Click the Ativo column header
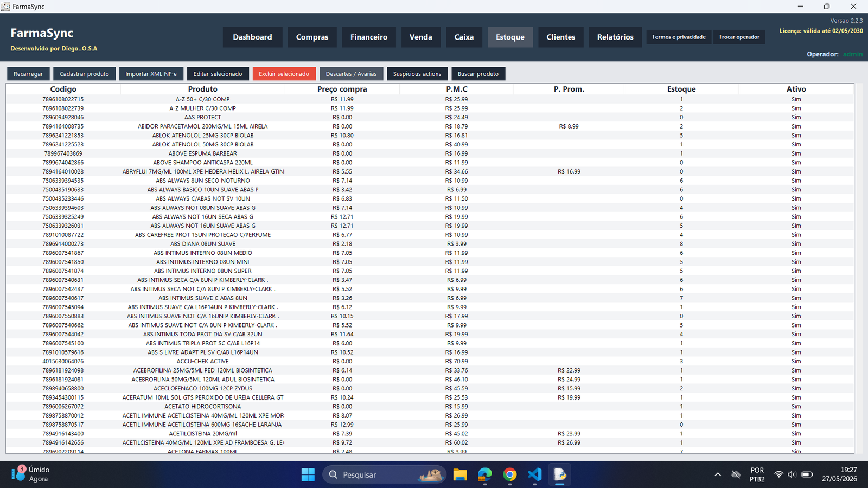The image size is (868, 488). point(796,89)
